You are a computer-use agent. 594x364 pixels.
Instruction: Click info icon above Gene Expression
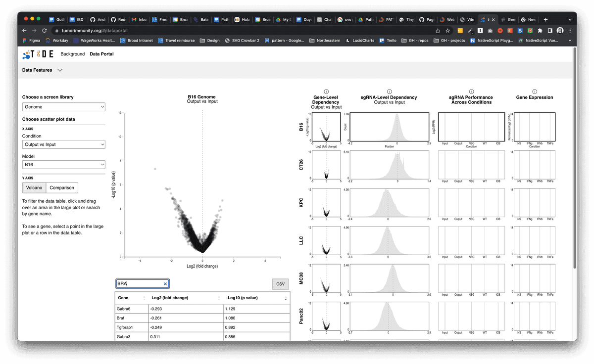point(535,91)
